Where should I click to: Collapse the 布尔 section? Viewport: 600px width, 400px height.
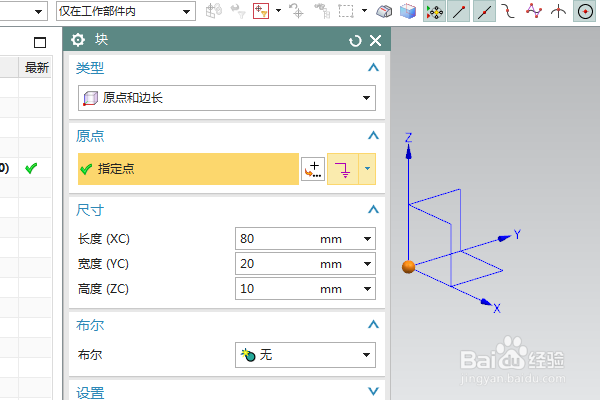[373, 325]
